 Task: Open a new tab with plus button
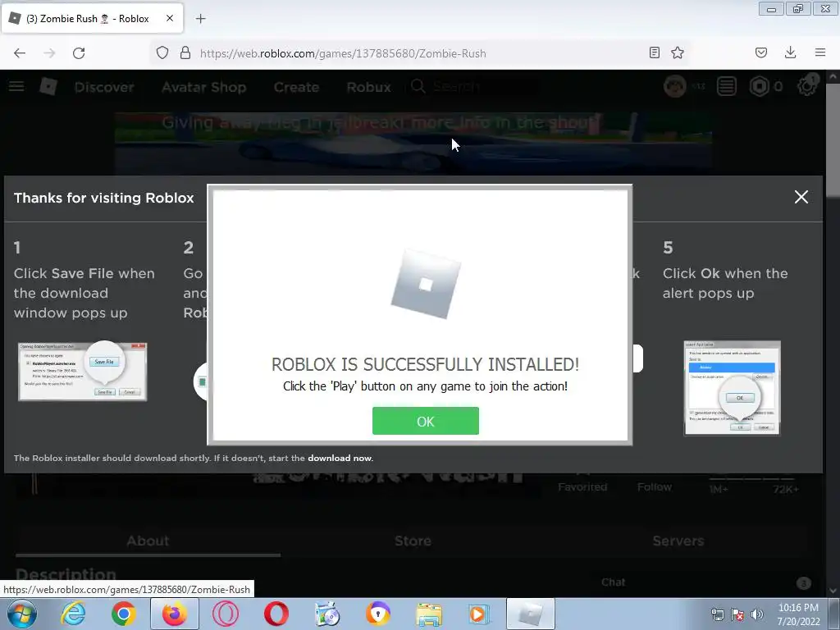[x=200, y=19]
